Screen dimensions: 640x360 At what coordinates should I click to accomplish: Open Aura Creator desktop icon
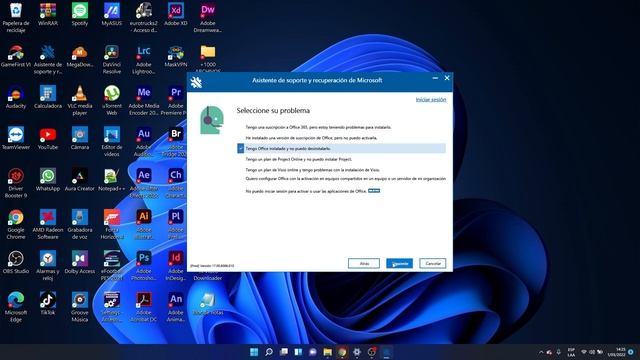(x=80, y=180)
